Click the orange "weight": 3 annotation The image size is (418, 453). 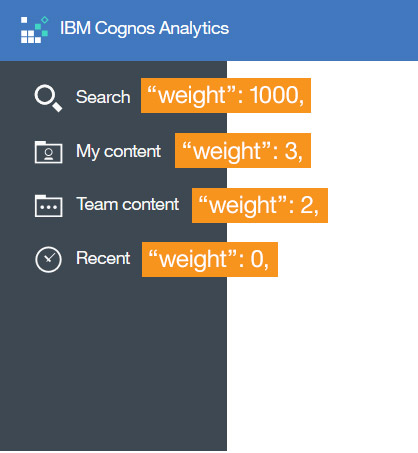(243, 151)
